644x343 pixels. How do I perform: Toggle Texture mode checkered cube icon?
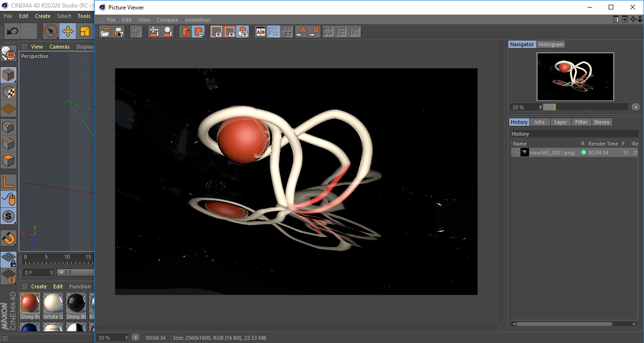click(x=8, y=92)
